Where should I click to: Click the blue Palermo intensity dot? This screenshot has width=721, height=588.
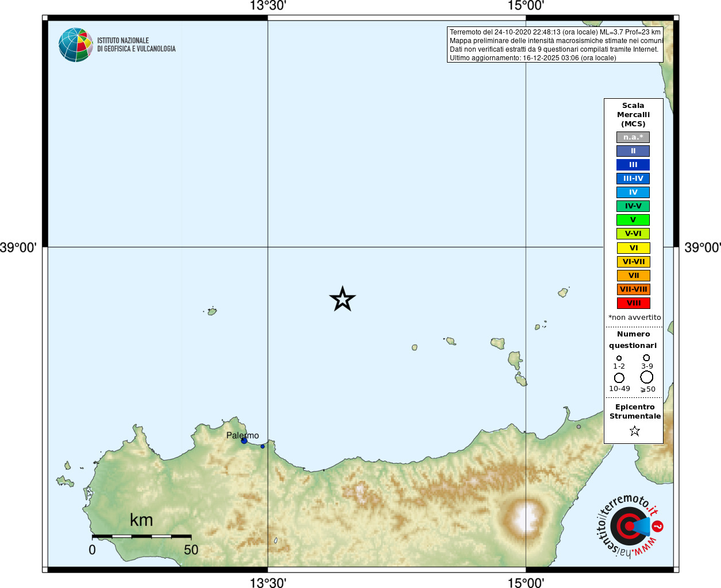(244, 440)
